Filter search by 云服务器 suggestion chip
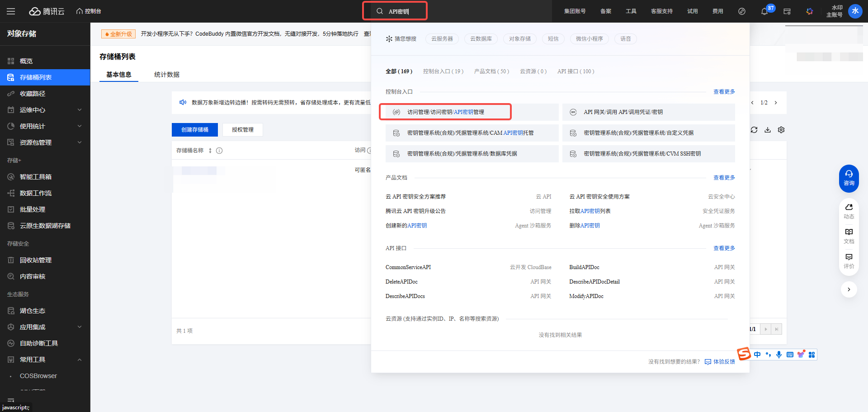Viewport: 868px width, 412px height. coord(442,39)
